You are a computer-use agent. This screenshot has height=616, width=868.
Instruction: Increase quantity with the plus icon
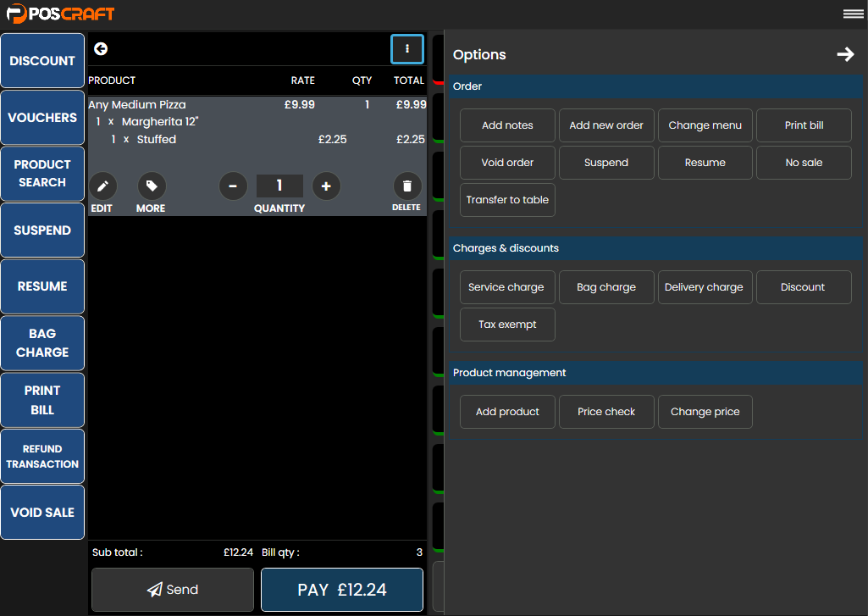326,186
